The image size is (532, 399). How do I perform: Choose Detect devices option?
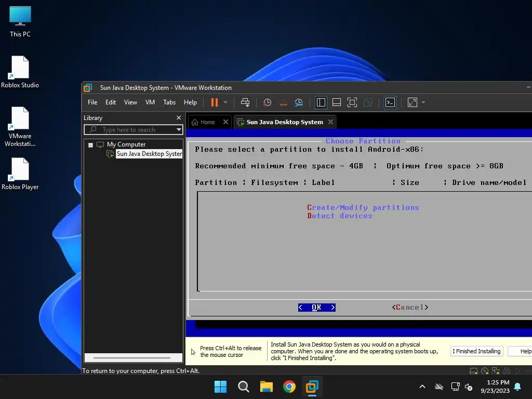(340, 216)
